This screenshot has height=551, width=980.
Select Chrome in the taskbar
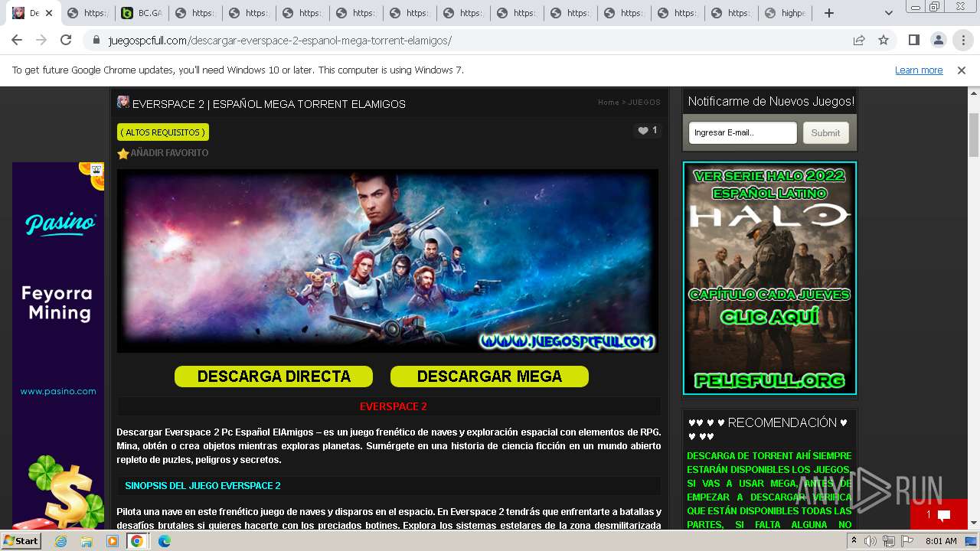[x=137, y=541]
